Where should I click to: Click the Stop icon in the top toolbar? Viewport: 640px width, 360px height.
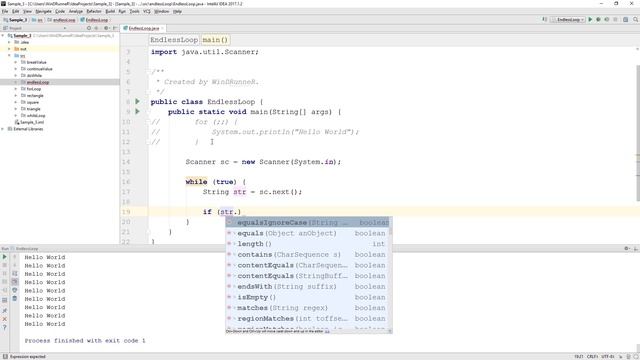click(615, 20)
